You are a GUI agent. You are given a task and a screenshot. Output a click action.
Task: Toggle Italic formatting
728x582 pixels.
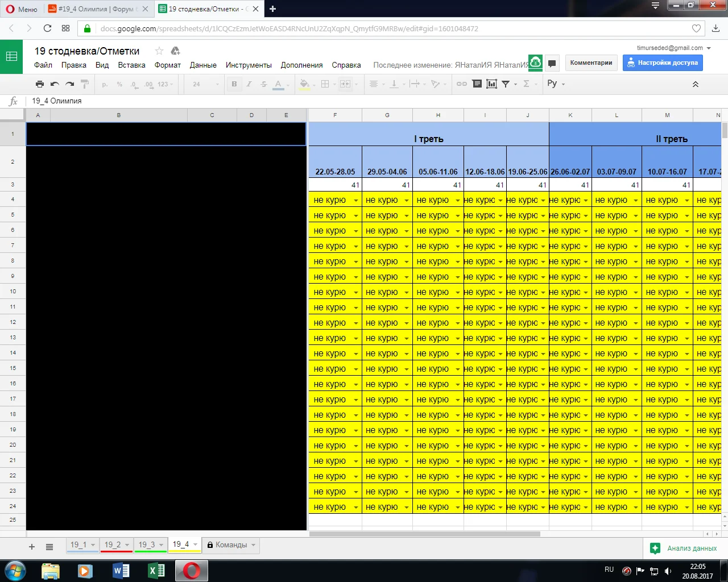pos(249,84)
